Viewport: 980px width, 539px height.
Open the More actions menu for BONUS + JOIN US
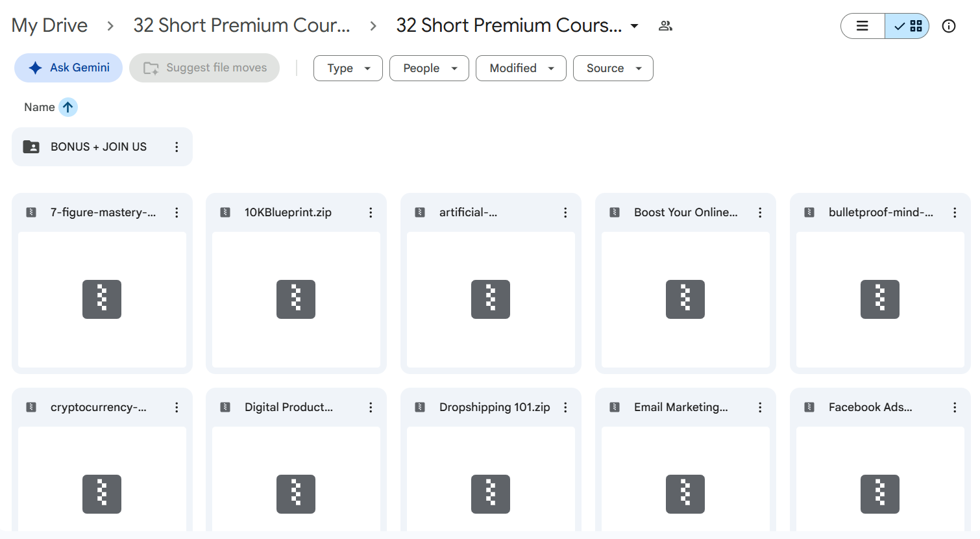[x=177, y=147]
